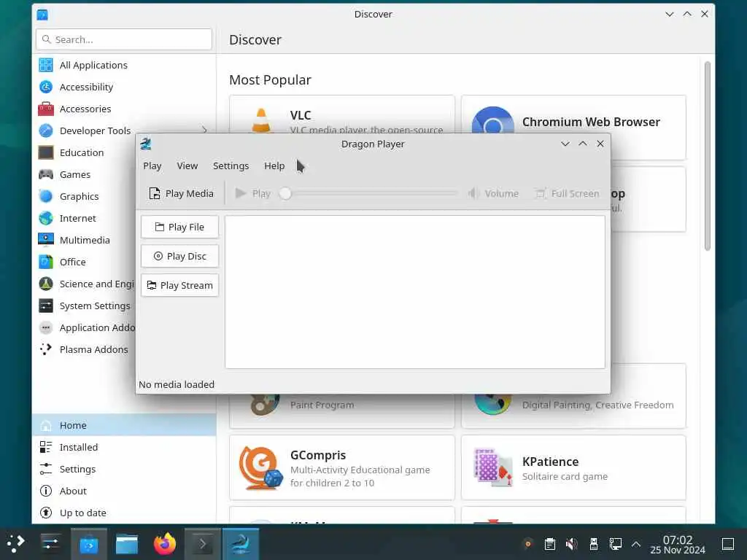The width and height of the screenshot is (747, 560).
Task: Click the empty Dragon Player video area
Action: pyautogui.click(x=415, y=292)
